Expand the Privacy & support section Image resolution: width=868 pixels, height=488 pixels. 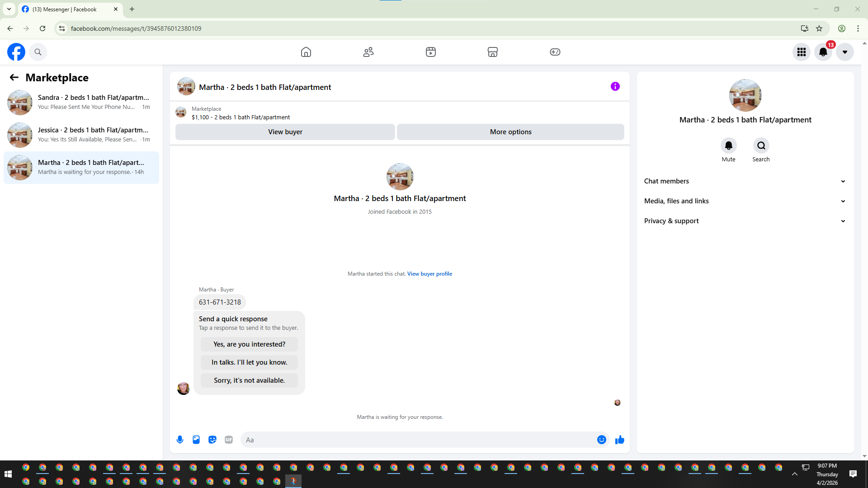745,221
